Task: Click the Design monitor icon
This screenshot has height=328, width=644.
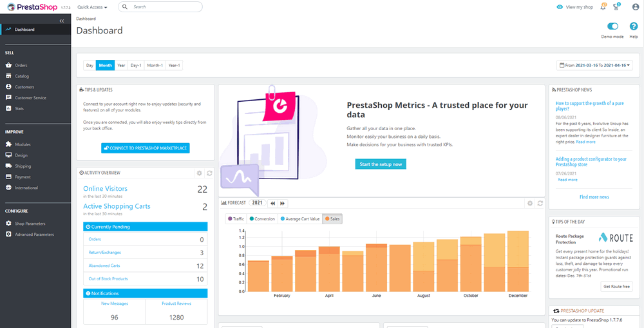Action: pos(8,155)
